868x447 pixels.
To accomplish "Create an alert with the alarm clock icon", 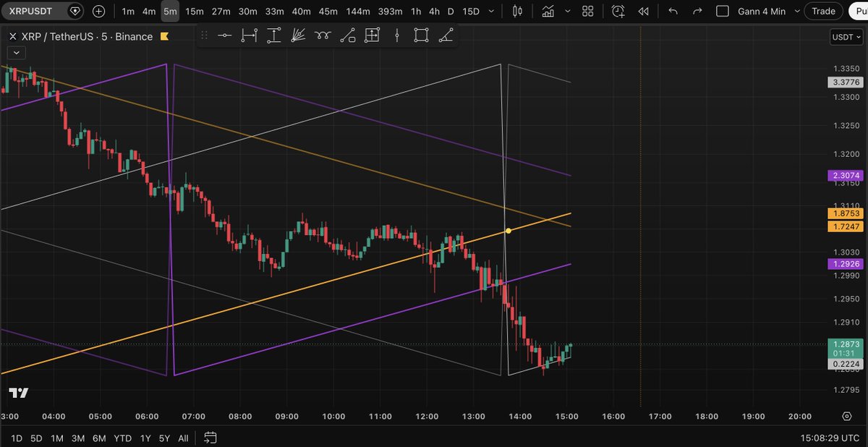I will 618,11.
